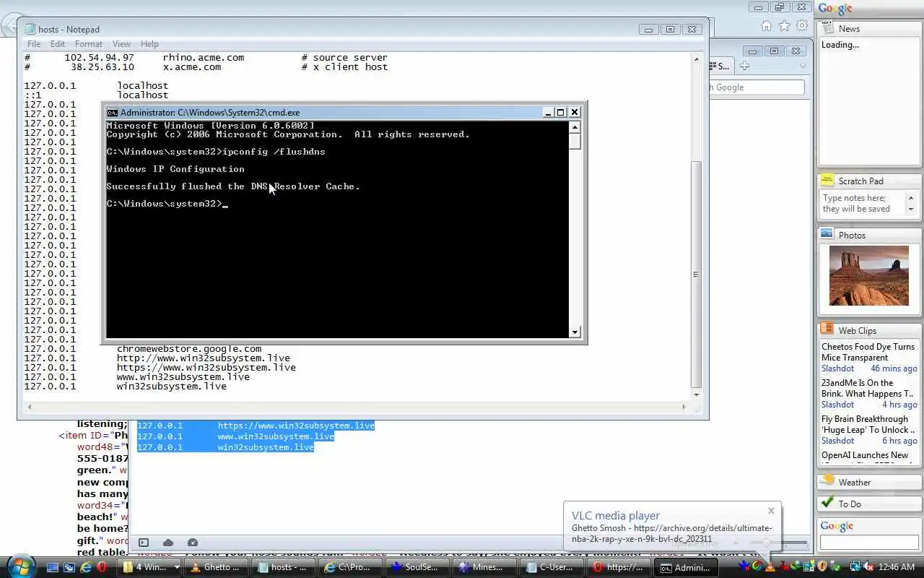
Task: Click the Notepad title bar document icon
Action: point(30,29)
